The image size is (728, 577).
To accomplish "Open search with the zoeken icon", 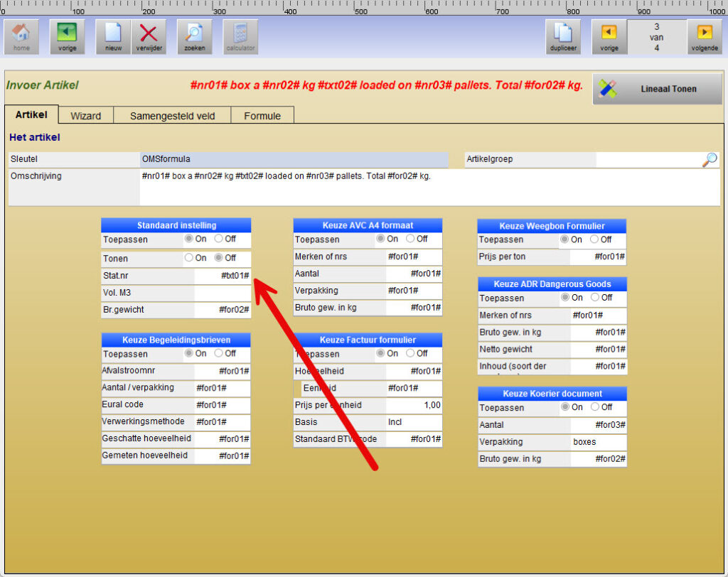I will (x=194, y=37).
